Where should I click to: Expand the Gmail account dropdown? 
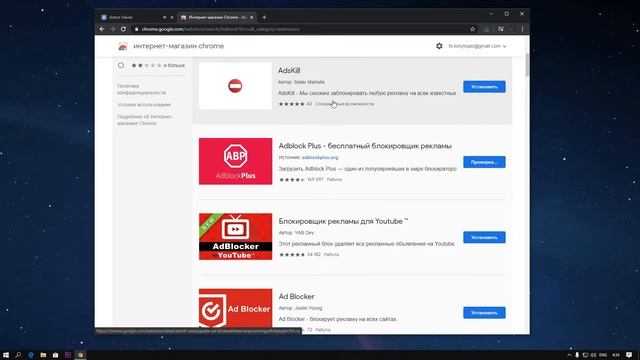pyautogui.click(x=477, y=46)
